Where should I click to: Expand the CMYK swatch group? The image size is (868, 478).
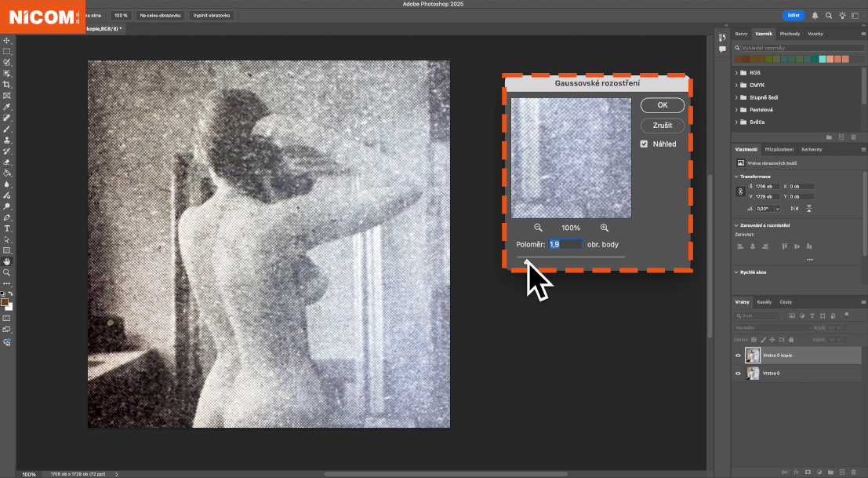(x=738, y=85)
